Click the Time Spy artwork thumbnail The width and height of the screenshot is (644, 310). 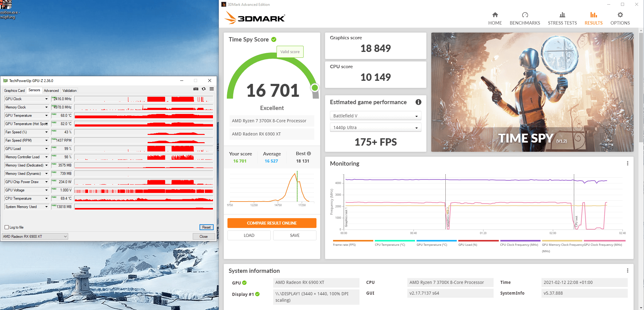pyautogui.click(x=532, y=92)
